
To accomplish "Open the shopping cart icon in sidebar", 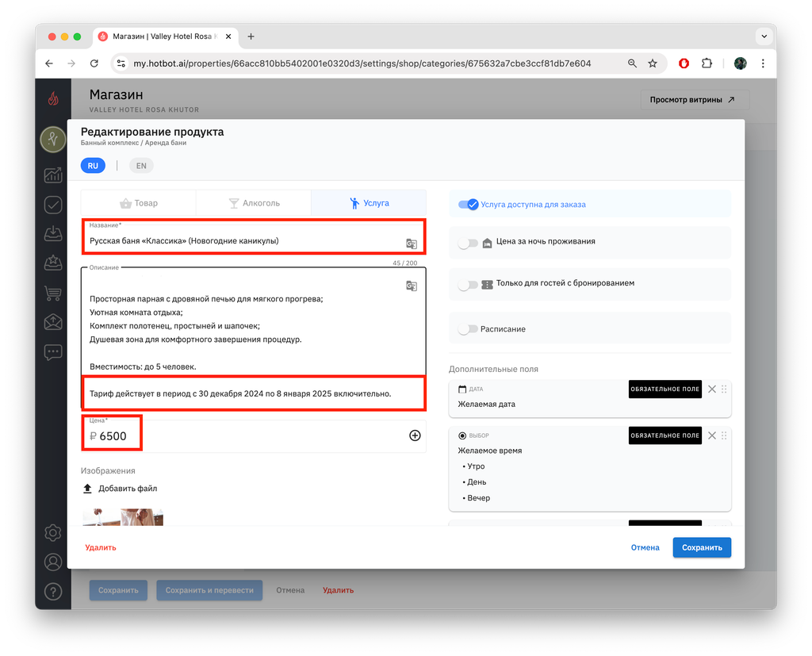I will click(x=53, y=293).
